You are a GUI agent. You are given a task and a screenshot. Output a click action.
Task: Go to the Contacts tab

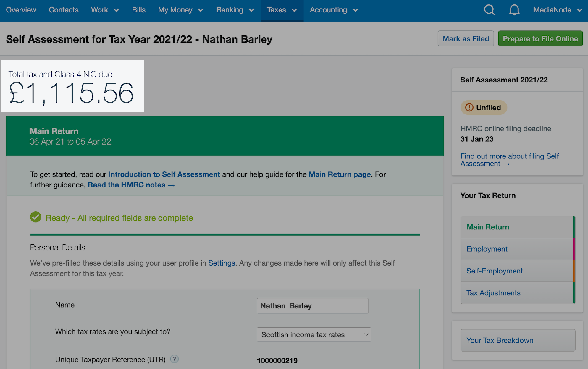click(64, 10)
